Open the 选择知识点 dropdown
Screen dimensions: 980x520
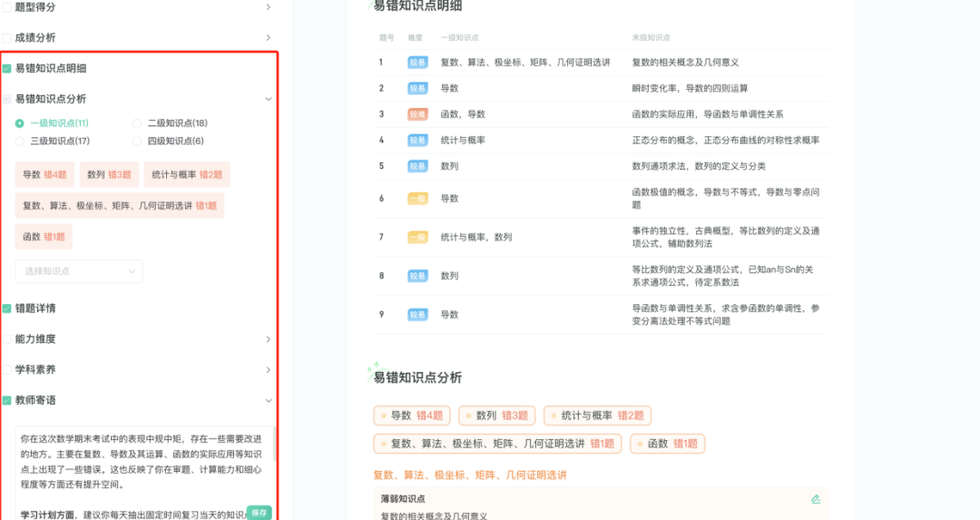coord(79,270)
